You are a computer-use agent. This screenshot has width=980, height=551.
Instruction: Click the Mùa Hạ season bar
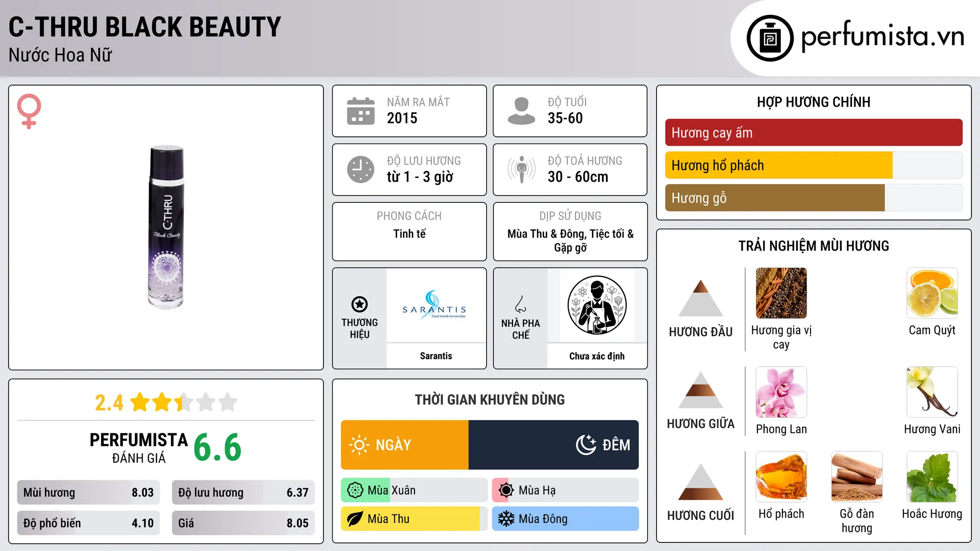pyautogui.click(x=565, y=490)
